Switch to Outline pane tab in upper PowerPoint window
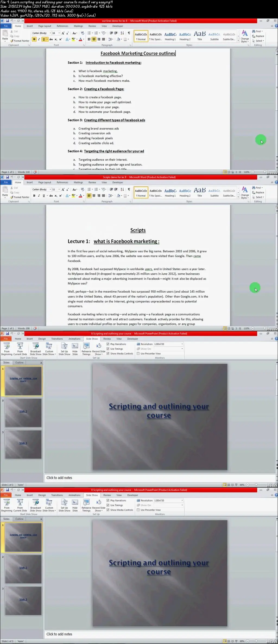 19,363
